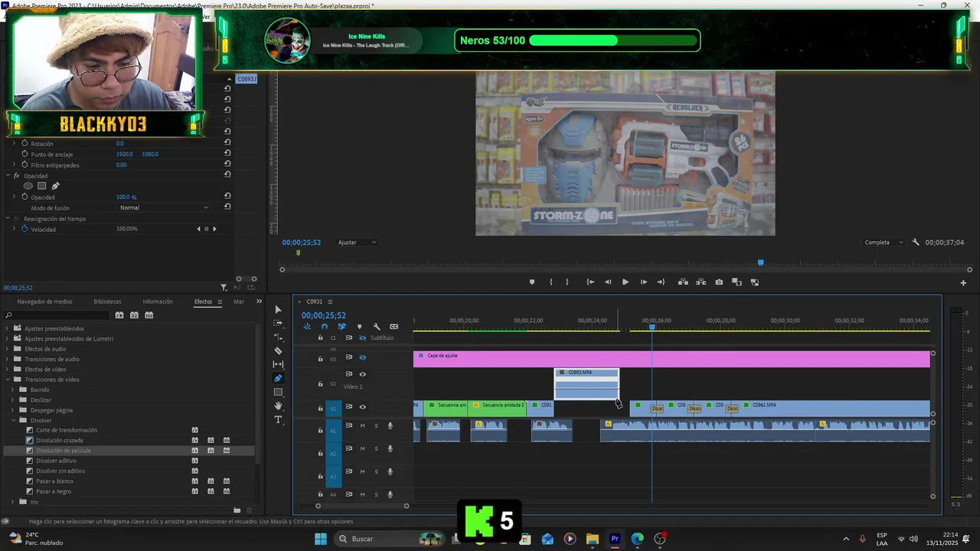Click the Export Frame camera icon

click(719, 282)
